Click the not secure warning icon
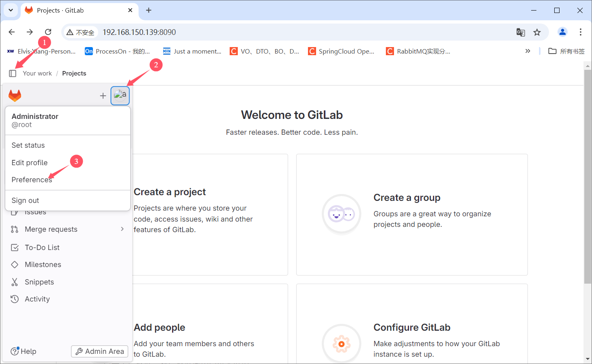 [x=70, y=32]
